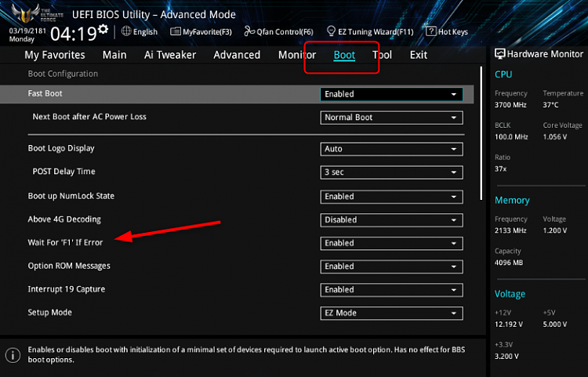Click the Hardware Monitor screen icon
588x377 pixels.
click(499, 54)
